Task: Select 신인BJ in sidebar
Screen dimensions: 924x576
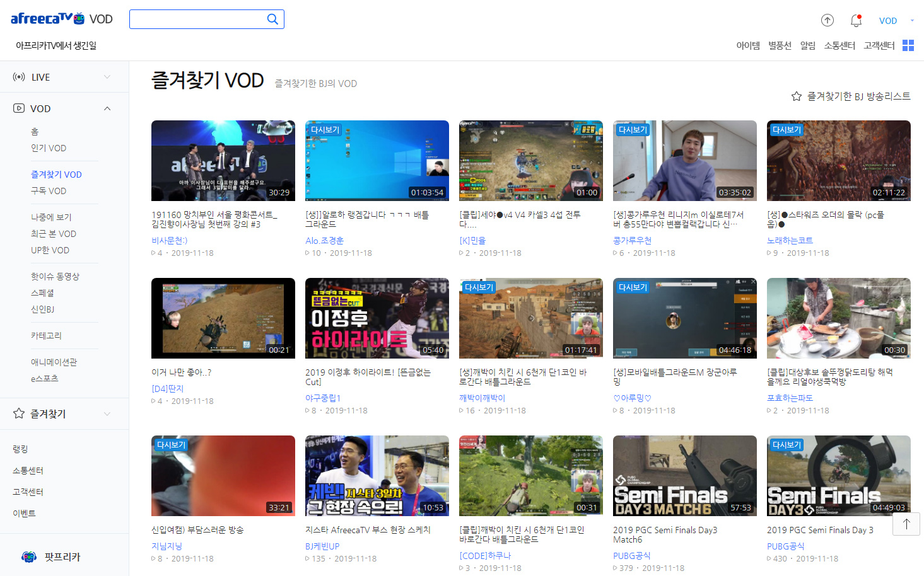Action: click(x=42, y=309)
